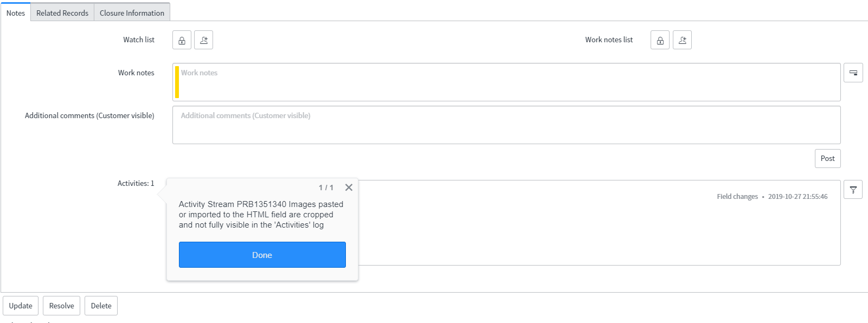Close the Activity Stream tooltip popup
Image resolution: width=868 pixels, height=323 pixels.
pos(349,188)
